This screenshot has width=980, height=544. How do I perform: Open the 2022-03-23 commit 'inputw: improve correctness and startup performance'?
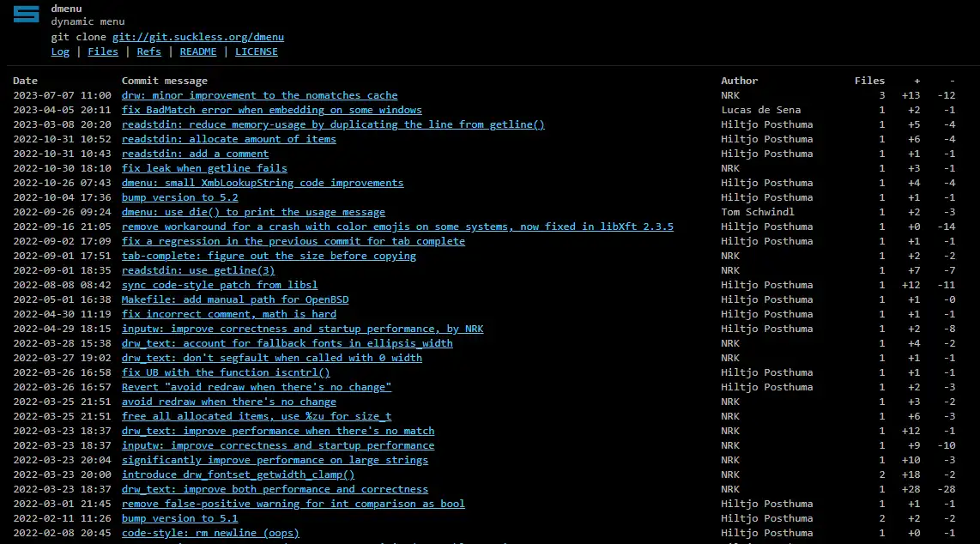pos(278,445)
